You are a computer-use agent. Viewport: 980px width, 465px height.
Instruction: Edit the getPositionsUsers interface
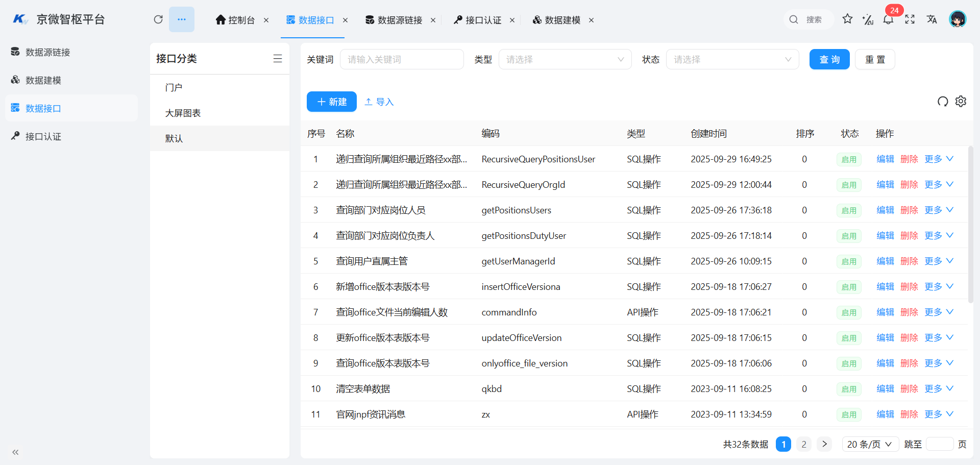click(x=885, y=210)
